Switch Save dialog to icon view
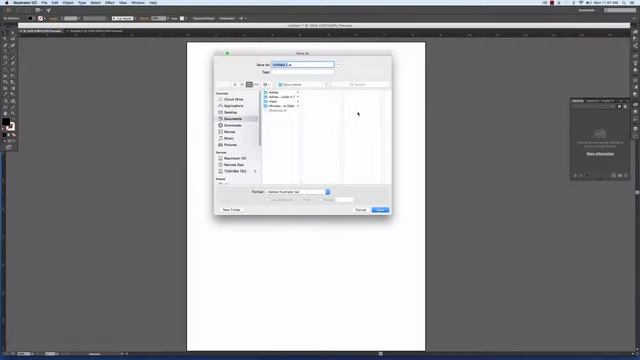 pos(235,84)
